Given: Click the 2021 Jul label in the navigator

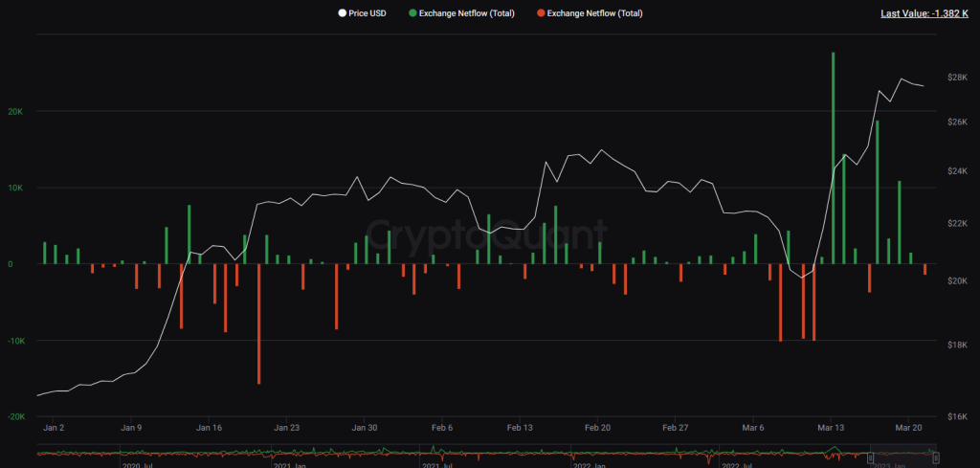Looking at the screenshot, I should click(436, 465).
